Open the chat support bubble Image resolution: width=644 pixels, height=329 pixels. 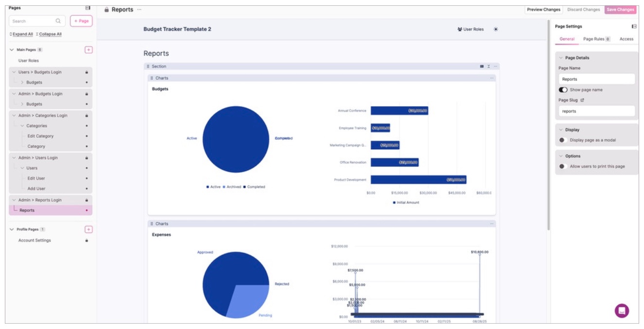point(622,311)
